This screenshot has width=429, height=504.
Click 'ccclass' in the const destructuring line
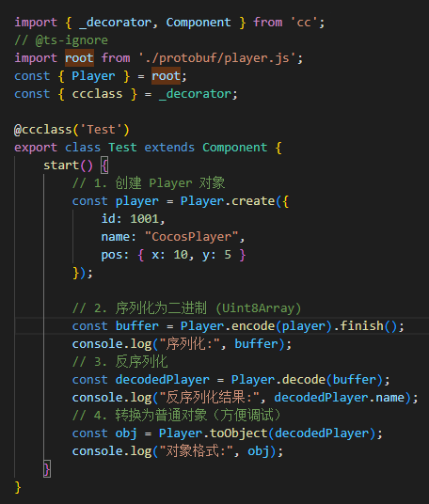(98, 94)
